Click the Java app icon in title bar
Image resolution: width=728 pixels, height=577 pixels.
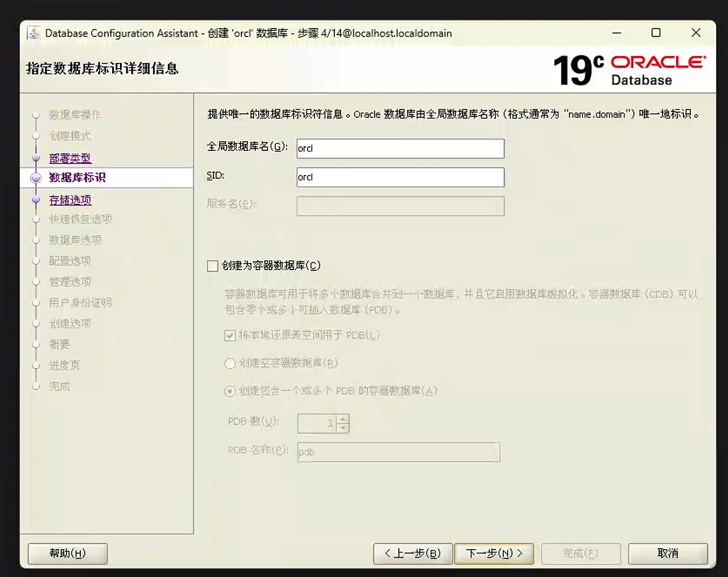[34, 33]
